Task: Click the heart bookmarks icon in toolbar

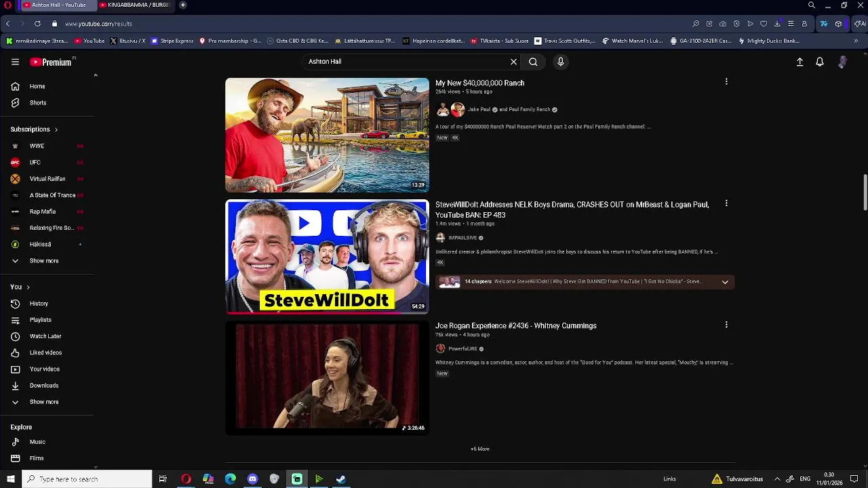Action: coord(764,24)
